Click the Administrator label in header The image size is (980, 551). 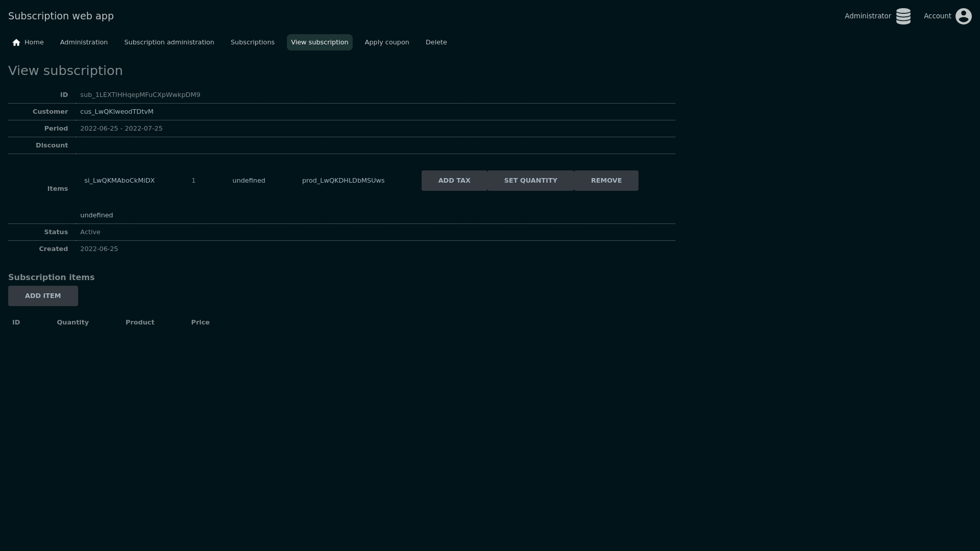pos(867,16)
